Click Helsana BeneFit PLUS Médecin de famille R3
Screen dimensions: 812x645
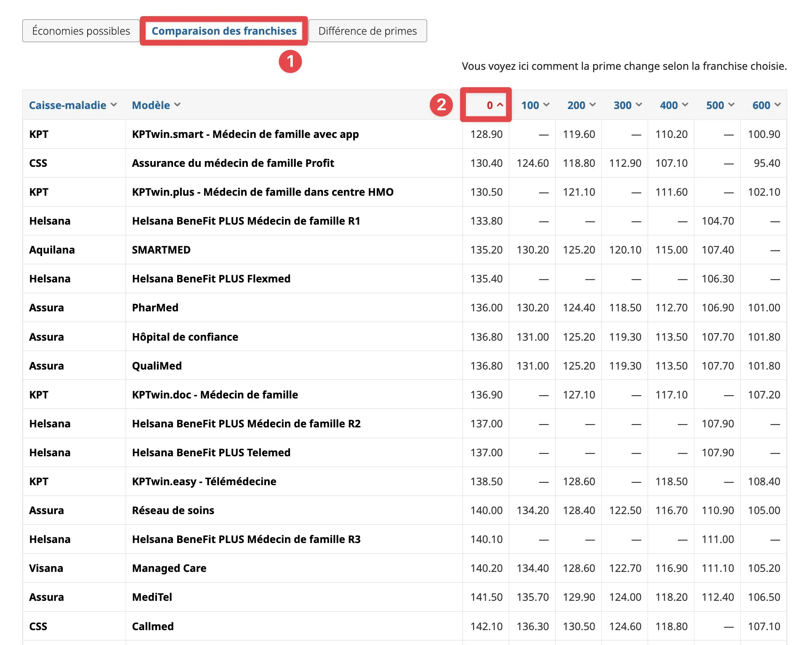click(x=246, y=539)
